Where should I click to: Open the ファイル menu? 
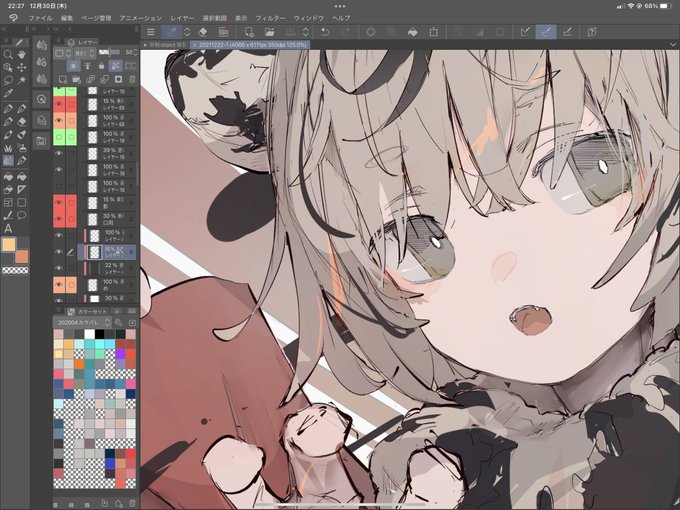coord(40,18)
